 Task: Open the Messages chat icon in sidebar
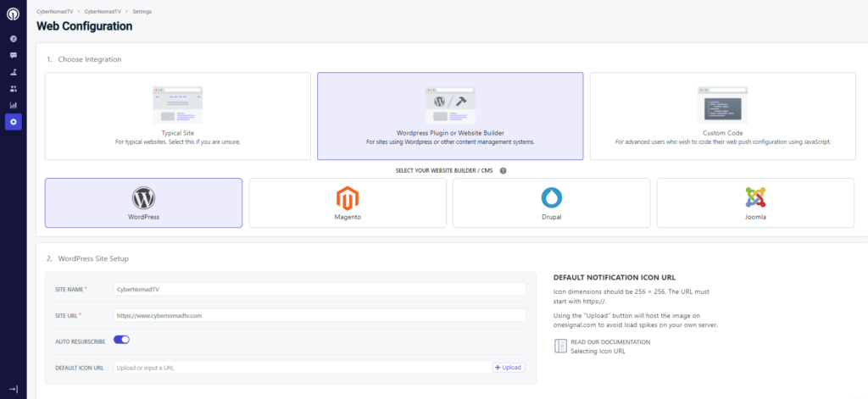[13, 55]
